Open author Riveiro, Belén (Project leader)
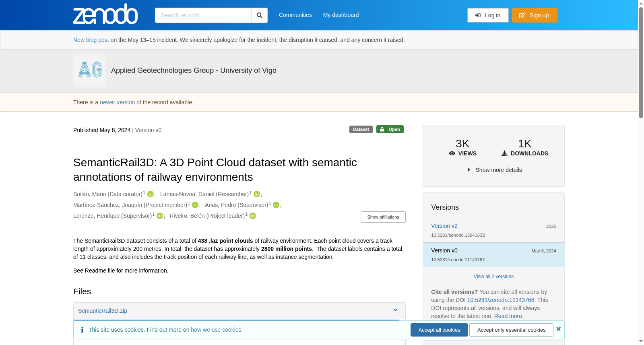Screen dimensions: 644x345 click(207, 216)
